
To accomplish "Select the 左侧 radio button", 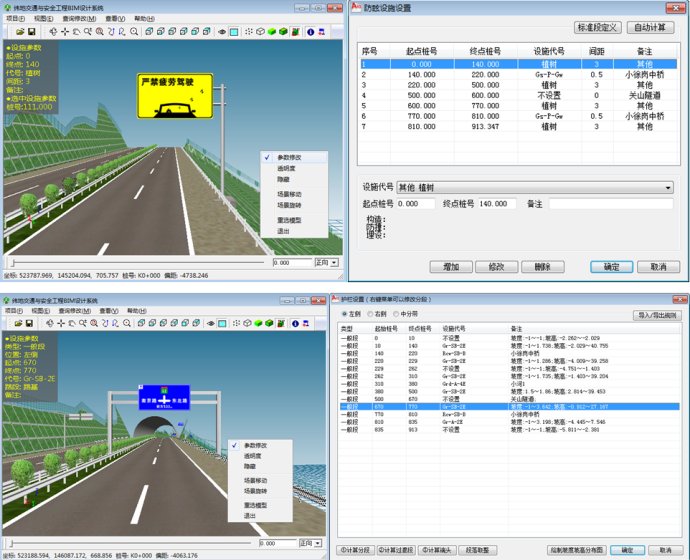I will (x=345, y=315).
